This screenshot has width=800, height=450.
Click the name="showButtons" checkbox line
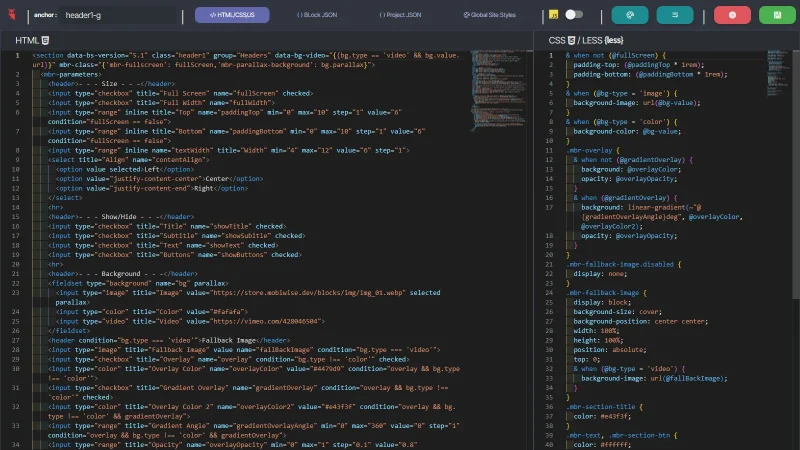pos(174,255)
